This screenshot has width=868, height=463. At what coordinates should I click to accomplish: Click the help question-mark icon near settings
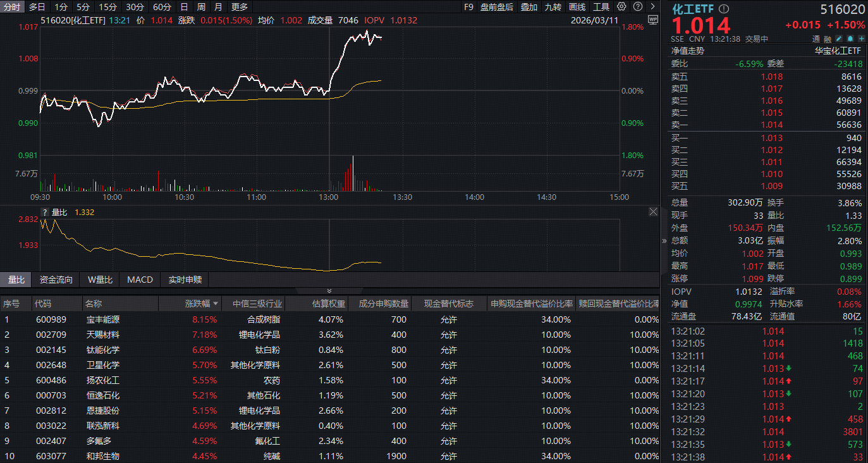637,6
